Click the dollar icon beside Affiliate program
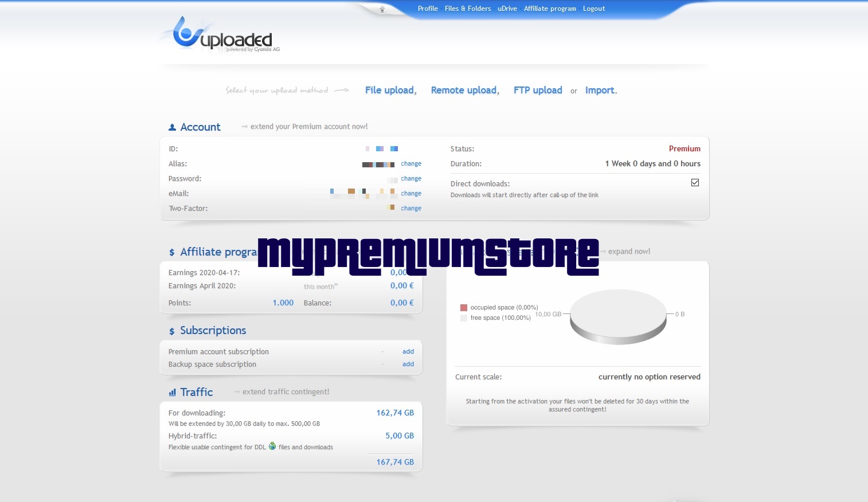This screenshot has width=868, height=502. (172, 252)
